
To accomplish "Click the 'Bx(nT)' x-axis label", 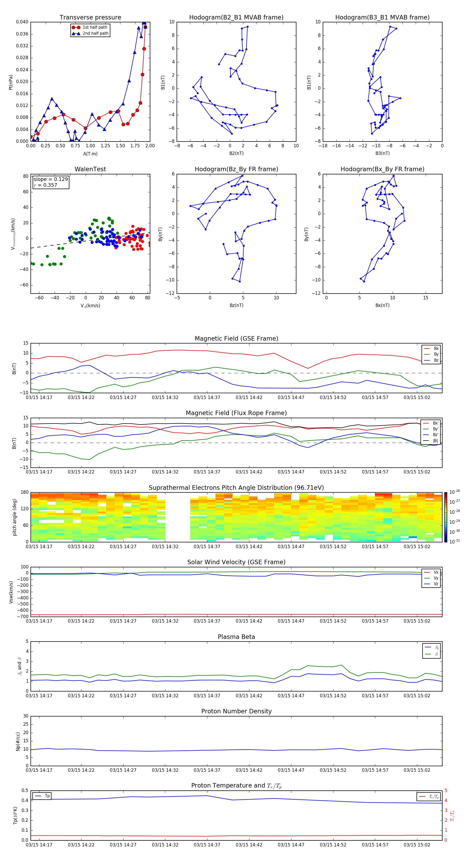I will pos(382,305).
